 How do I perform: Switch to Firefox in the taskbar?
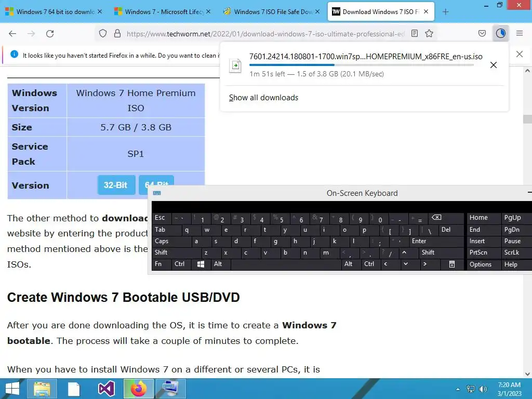[138, 389]
